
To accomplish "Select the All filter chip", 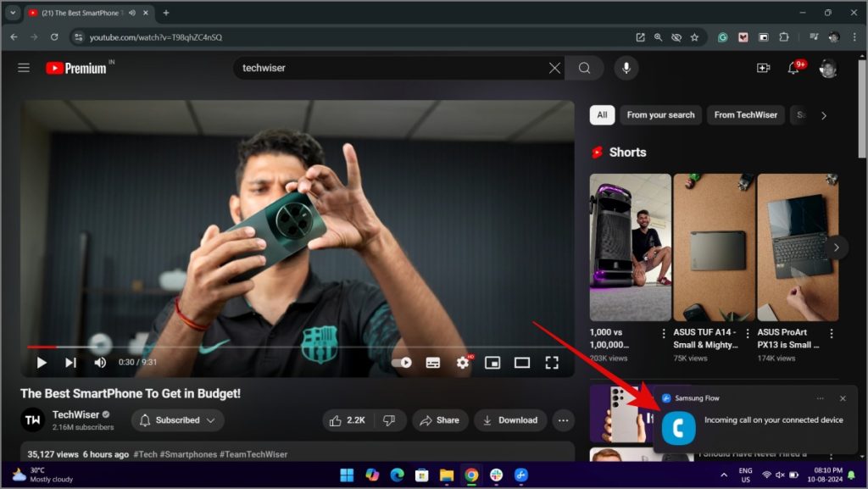I will pos(602,114).
